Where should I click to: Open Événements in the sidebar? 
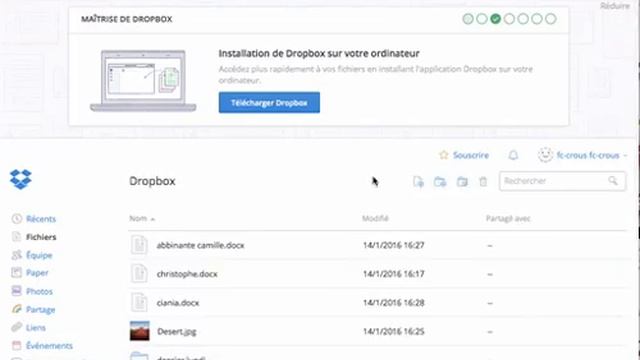(49, 346)
